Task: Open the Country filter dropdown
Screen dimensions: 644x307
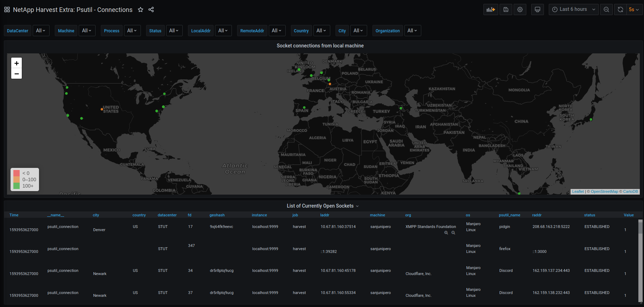Action: pyautogui.click(x=321, y=31)
